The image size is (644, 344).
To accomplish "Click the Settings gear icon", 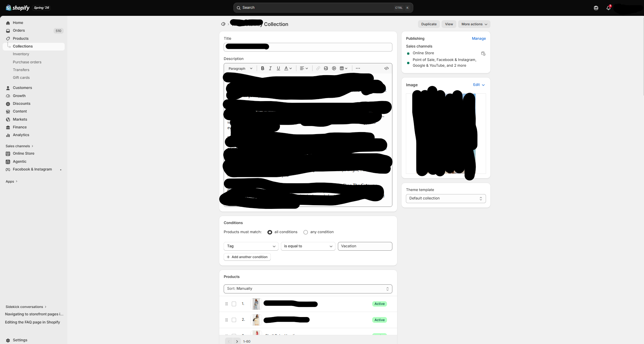I will click(x=8, y=340).
